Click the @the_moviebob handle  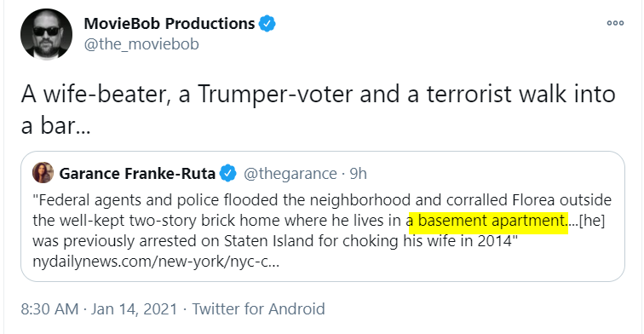pyautogui.click(x=141, y=44)
